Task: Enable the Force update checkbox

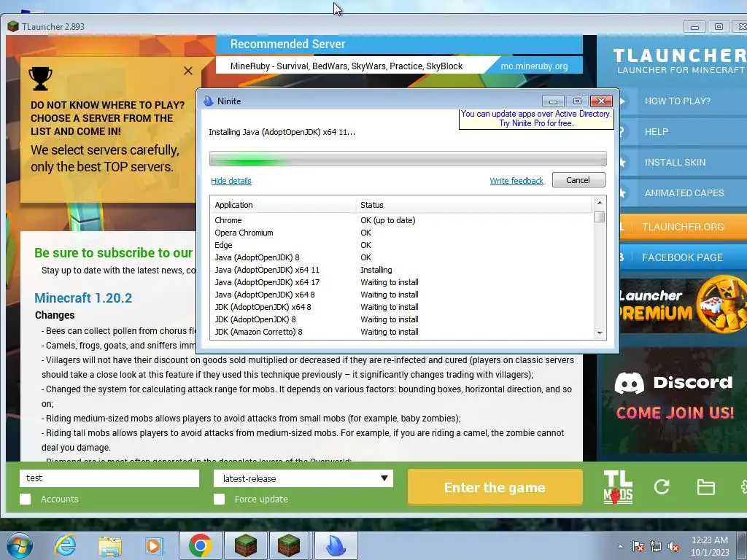Action: click(x=219, y=499)
